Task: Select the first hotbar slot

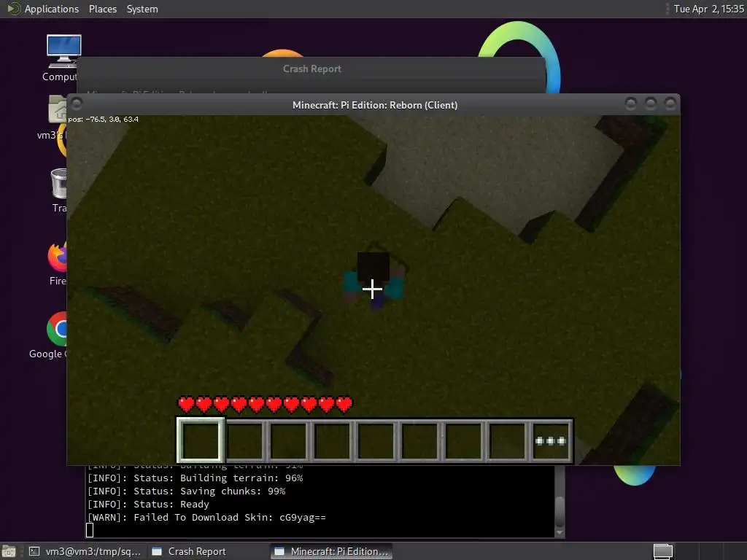Action: tap(201, 440)
